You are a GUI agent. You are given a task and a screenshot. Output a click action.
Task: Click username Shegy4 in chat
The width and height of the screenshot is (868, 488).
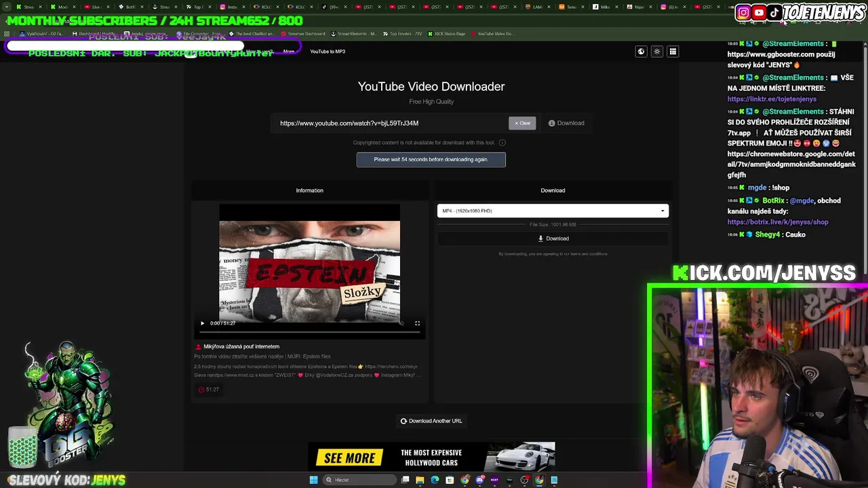point(768,235)
